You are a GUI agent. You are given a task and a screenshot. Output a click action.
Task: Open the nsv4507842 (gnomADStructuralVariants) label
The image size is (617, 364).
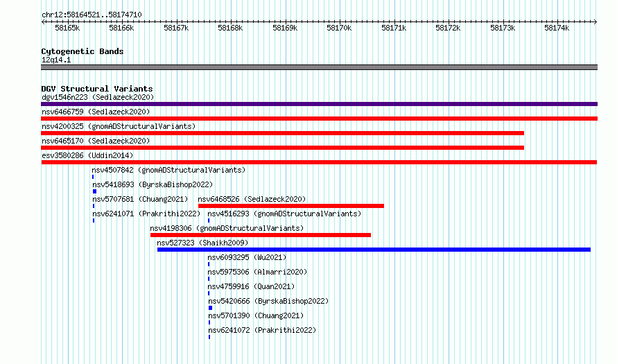(x=168, y=170)
